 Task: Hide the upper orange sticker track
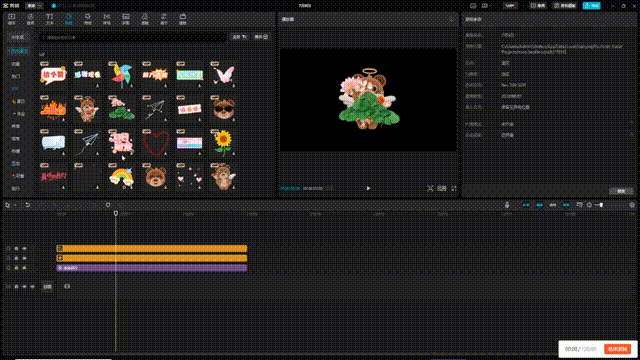coord(24,248)
